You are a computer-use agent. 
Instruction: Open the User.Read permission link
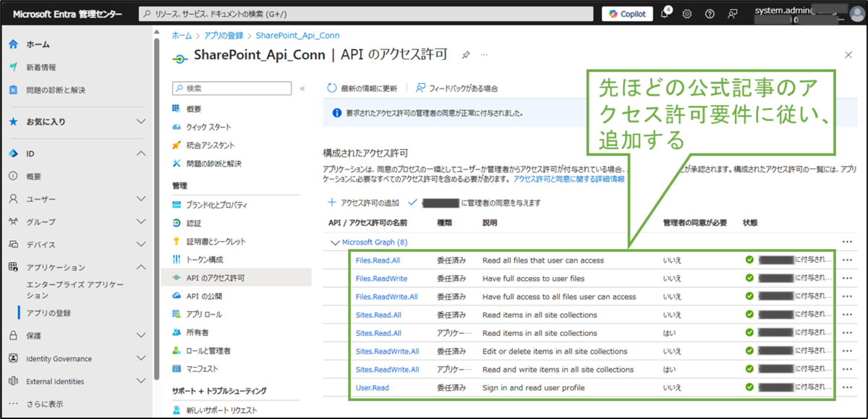tap(373, 388)
